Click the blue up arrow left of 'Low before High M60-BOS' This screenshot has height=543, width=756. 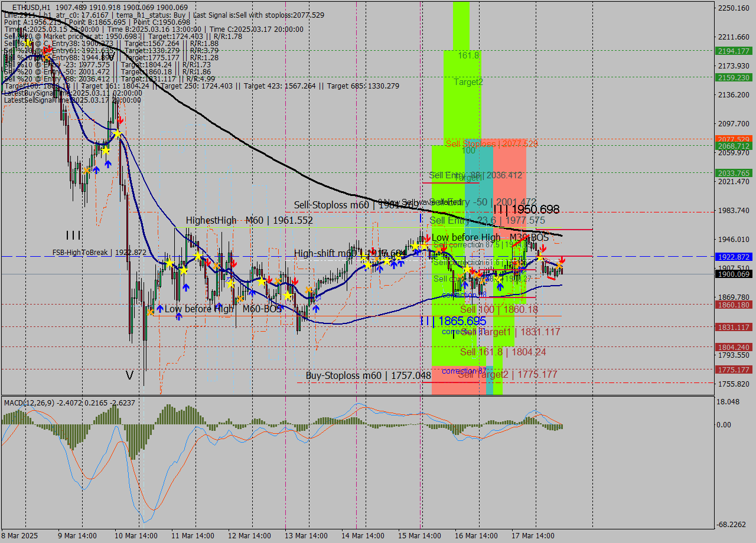tap(159, 308)
